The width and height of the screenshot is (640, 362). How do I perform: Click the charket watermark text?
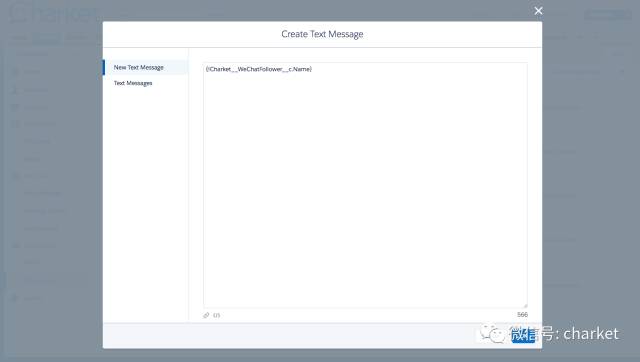(591, 334)
